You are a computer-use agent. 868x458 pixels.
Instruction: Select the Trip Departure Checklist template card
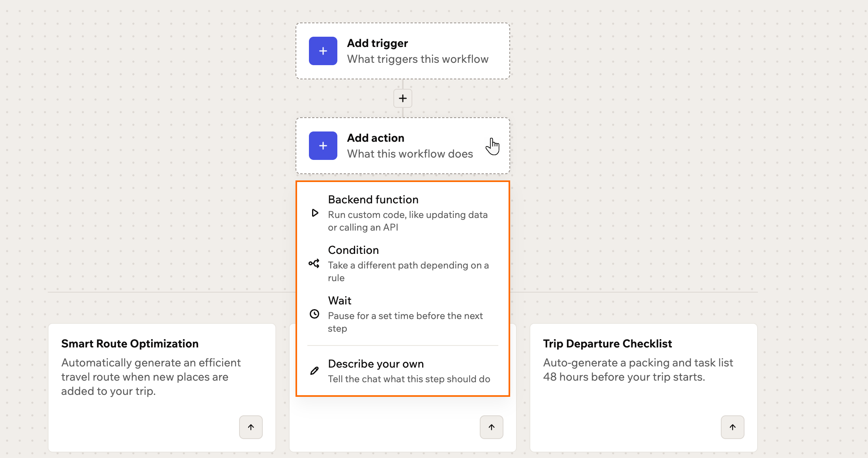click(644, 388)
